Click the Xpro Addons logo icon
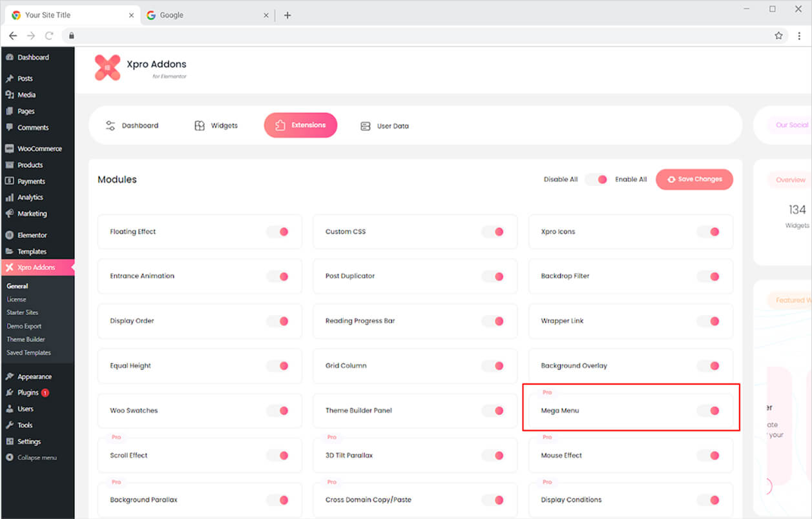This screenshot has height=519, width=812. [107, 68]
